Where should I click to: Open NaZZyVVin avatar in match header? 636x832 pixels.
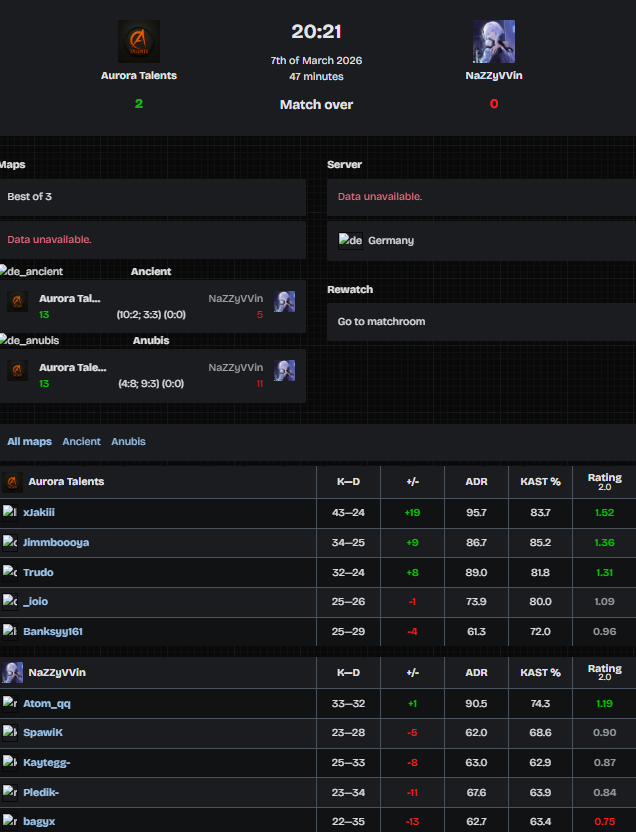(x=494, y=41)
